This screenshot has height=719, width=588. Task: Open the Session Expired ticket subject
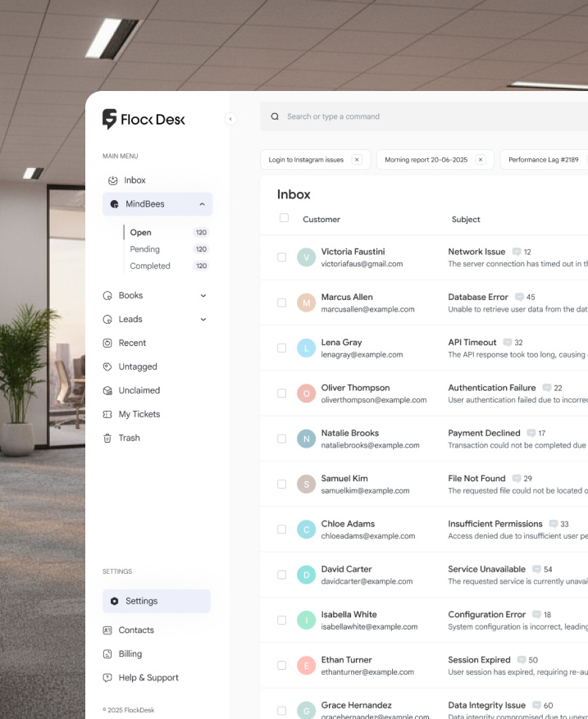[x=479, y=660]
